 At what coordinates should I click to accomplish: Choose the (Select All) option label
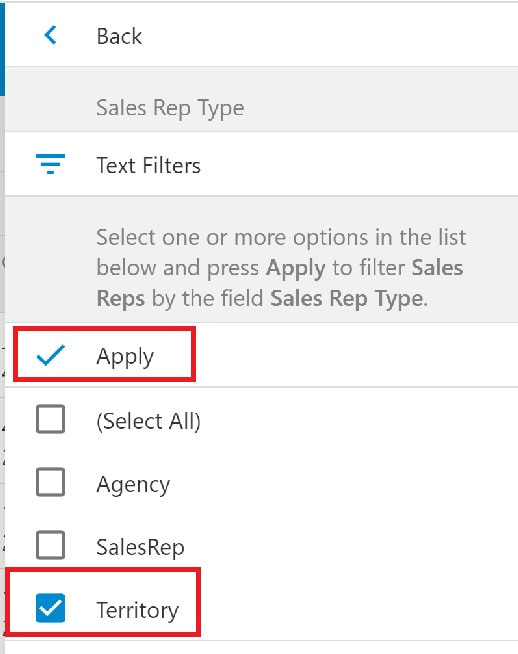coord(148,421)
